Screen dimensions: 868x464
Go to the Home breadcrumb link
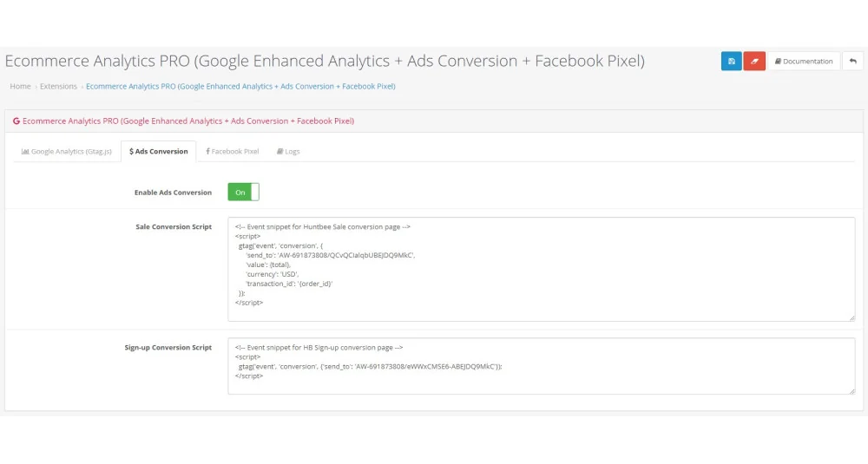[x=21, y=86]
